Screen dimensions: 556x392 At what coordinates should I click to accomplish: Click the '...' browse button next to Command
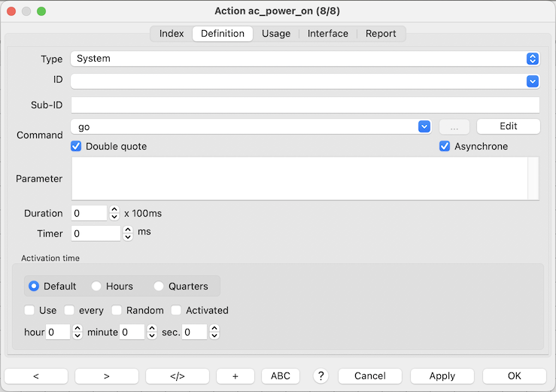pos(454,126)
